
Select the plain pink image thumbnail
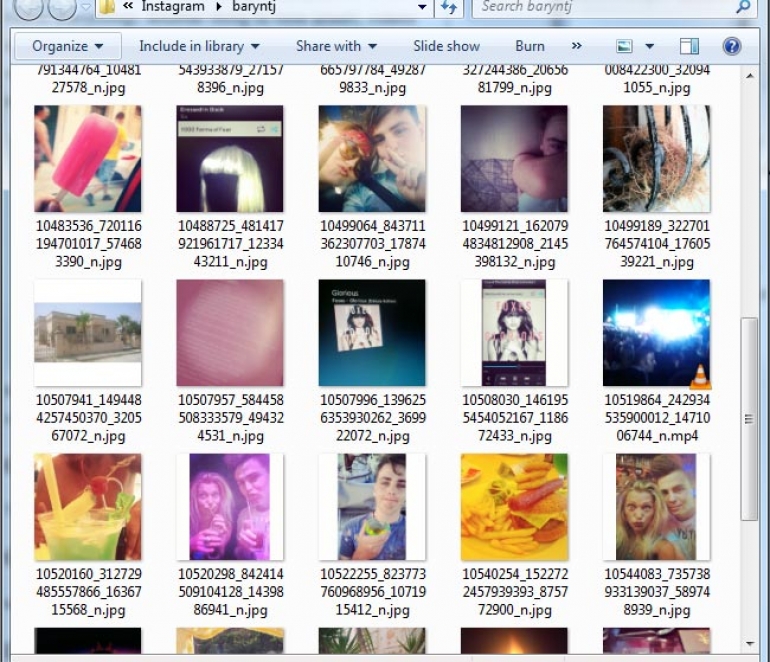coord(230,332)
